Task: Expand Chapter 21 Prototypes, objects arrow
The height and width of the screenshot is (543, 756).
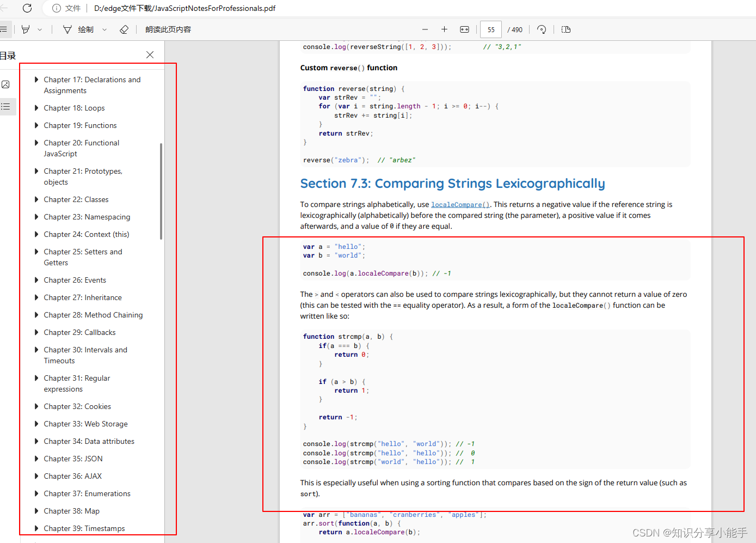Action: (x=36, y=171)
